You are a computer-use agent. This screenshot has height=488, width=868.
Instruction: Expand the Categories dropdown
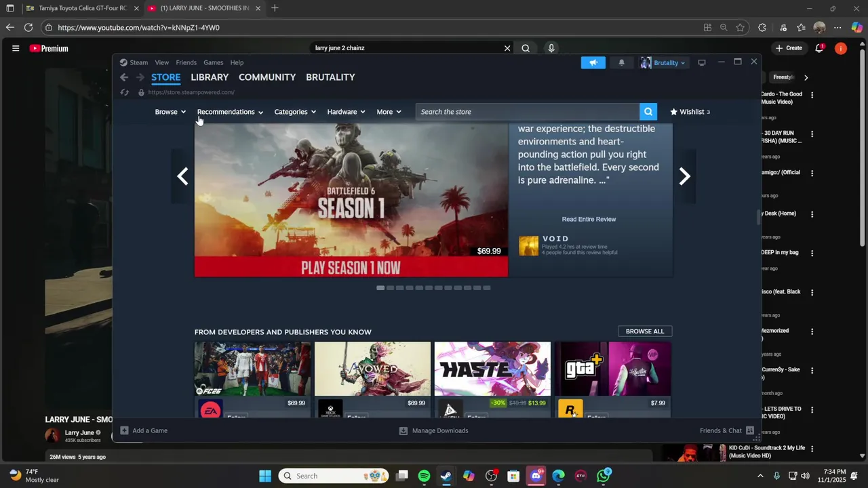295,112
